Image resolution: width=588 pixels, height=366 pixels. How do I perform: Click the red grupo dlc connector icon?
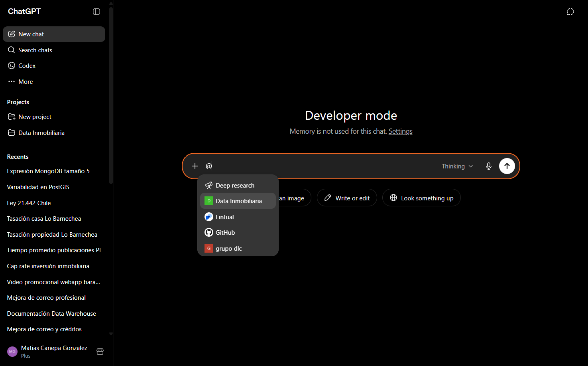click(x=209, y=248)
